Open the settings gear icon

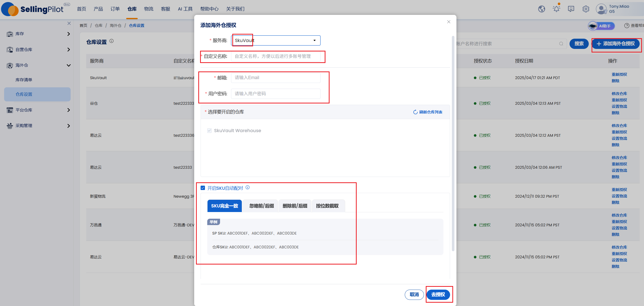pyautogui.click(x=586, y=9)
